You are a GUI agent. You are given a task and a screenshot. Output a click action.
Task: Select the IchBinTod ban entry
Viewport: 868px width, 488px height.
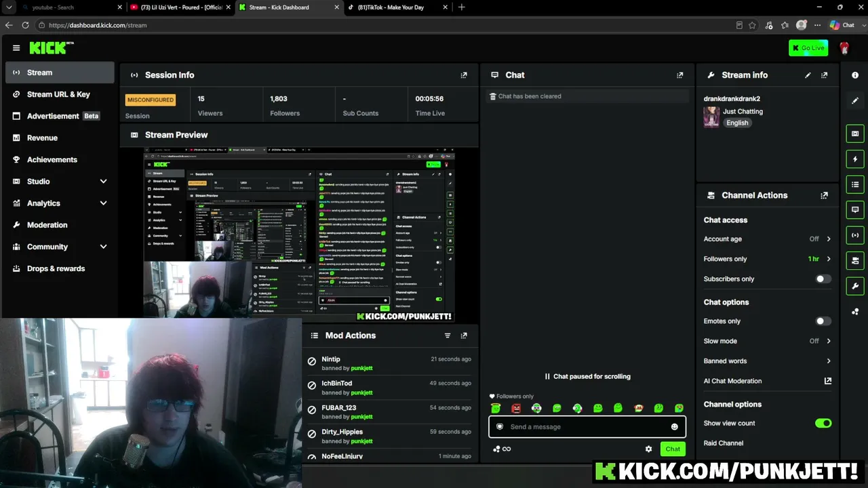[x=390, y=388]
